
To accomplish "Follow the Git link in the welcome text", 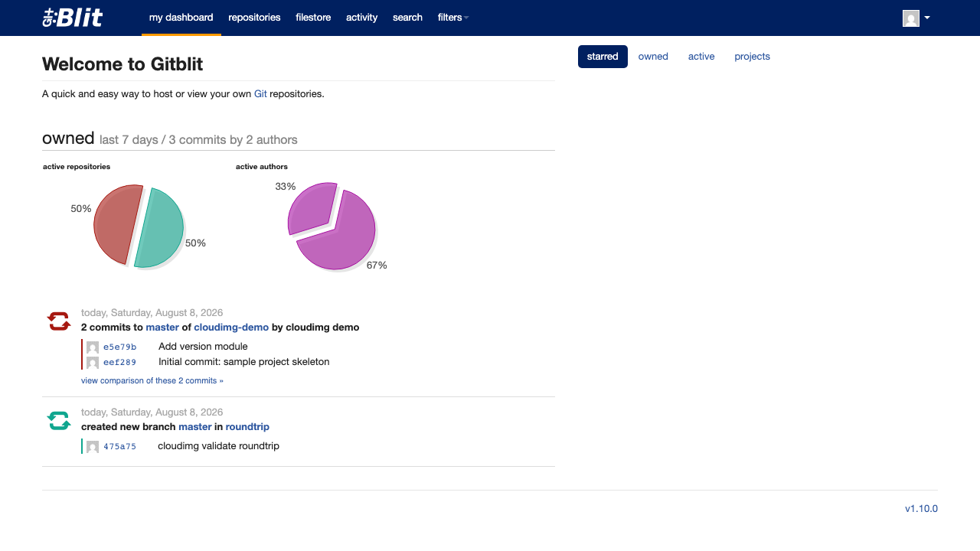I will (260, 94).
